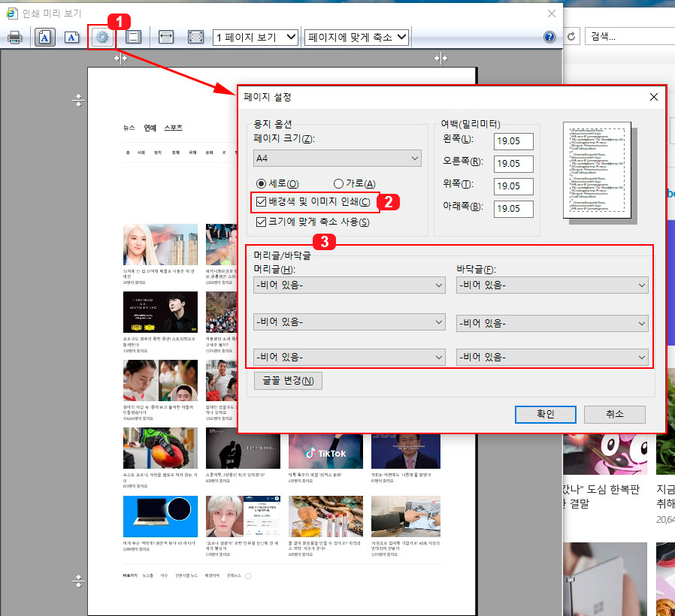Screen dimensions: 675x616
Task: Click the laptop with black circle thumbnail
Action: [160, 516]
